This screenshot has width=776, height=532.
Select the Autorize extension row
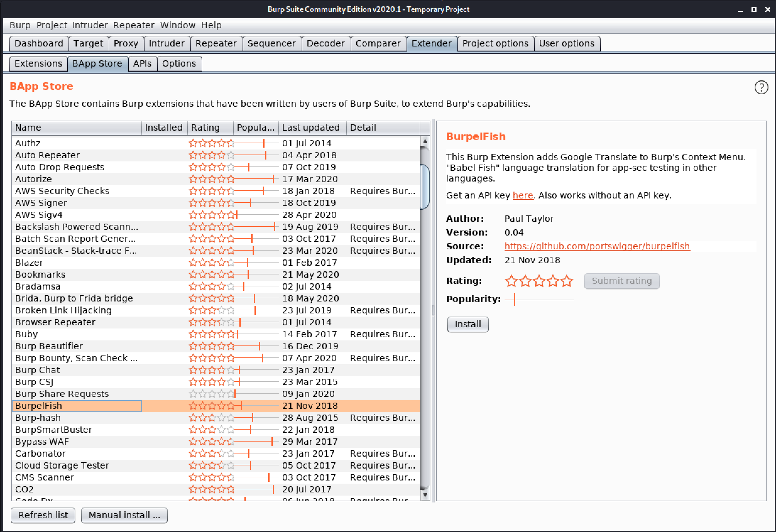coord(216,179)
